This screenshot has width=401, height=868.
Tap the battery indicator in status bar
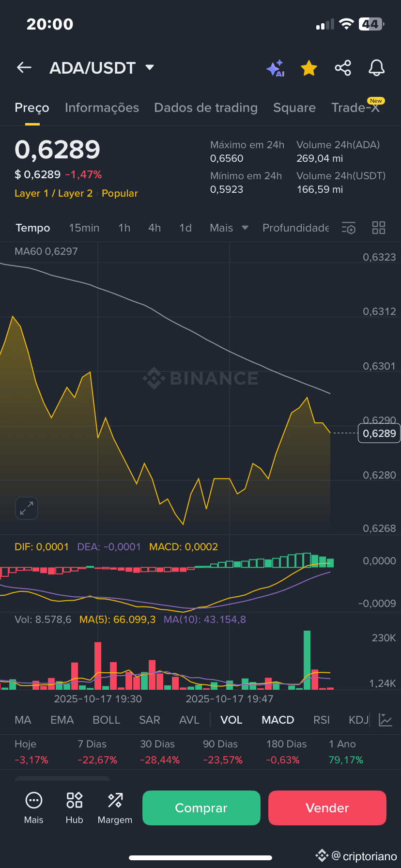coord(371,24)
